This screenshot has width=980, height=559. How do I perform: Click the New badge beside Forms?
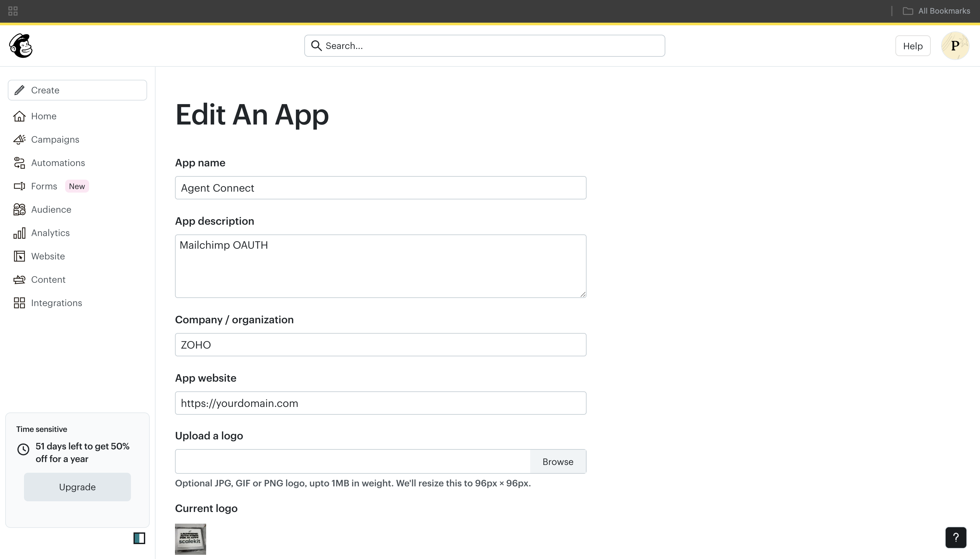tap(77, 186)
